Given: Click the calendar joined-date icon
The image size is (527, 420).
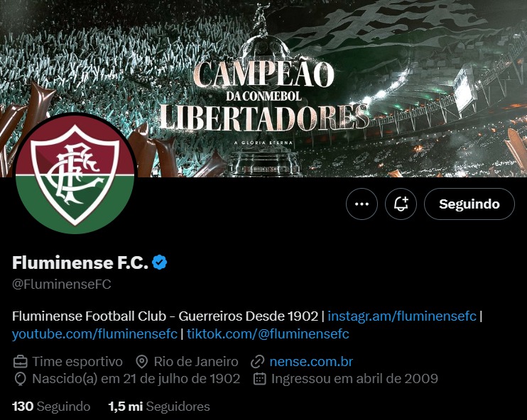Looking at the screenshot, I should click(259, 379).
